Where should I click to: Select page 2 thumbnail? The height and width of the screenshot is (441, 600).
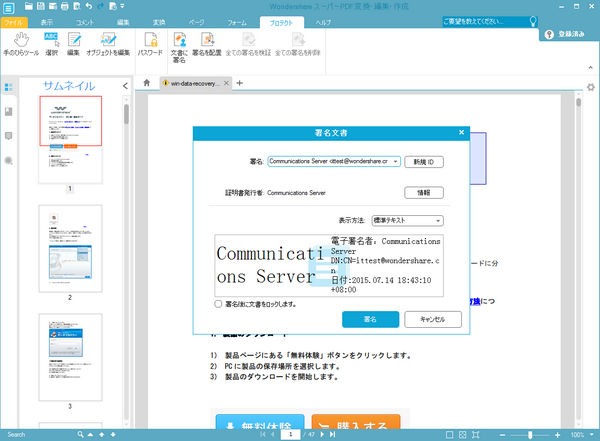(70, 248)
